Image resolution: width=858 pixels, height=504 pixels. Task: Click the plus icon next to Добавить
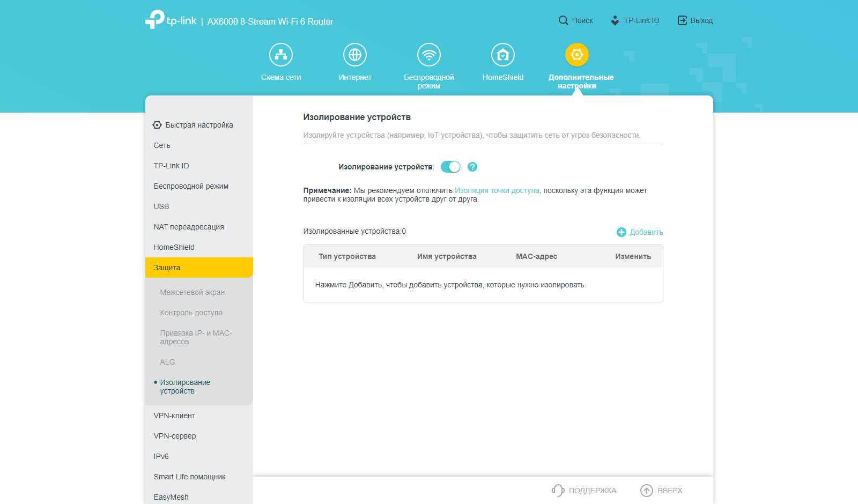click(622, 232)
